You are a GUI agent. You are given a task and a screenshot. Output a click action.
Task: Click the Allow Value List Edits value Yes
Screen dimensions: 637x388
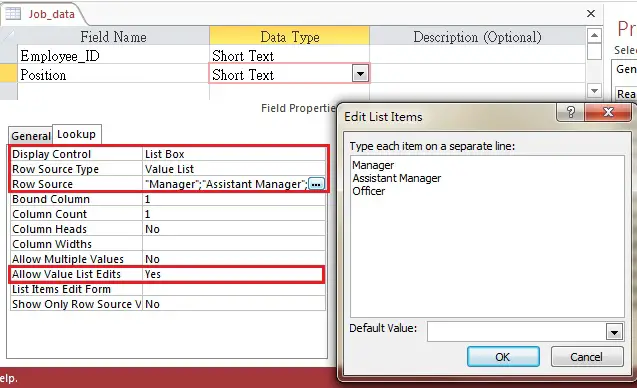pos(234,274)
